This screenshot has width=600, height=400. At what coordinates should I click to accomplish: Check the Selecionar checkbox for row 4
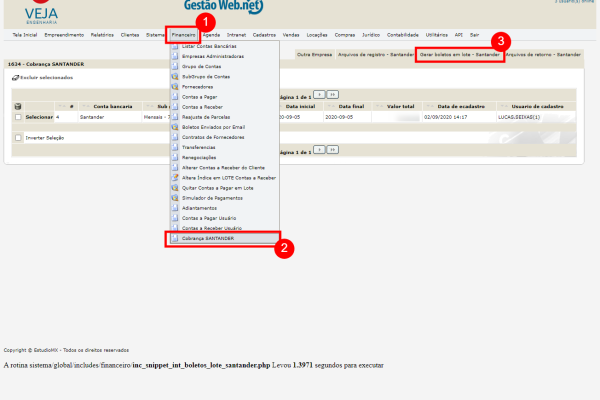(x=18, y=117)
